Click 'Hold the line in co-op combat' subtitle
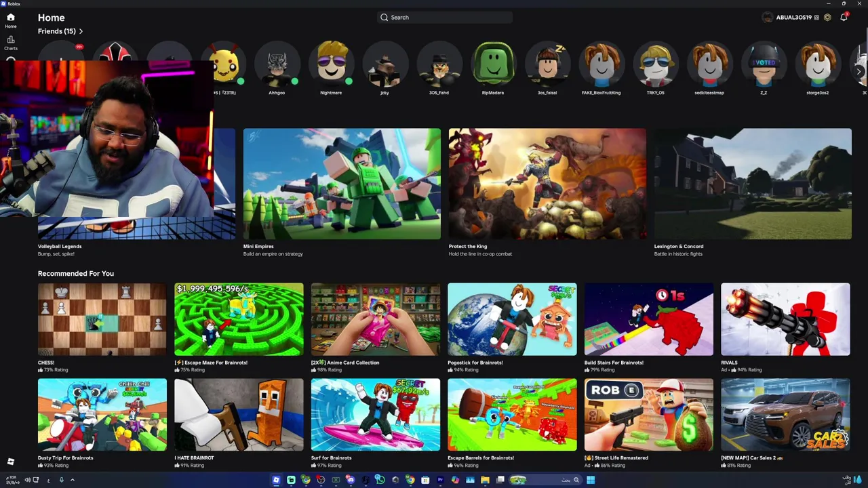The image size is (868, 488). (480, 254)
